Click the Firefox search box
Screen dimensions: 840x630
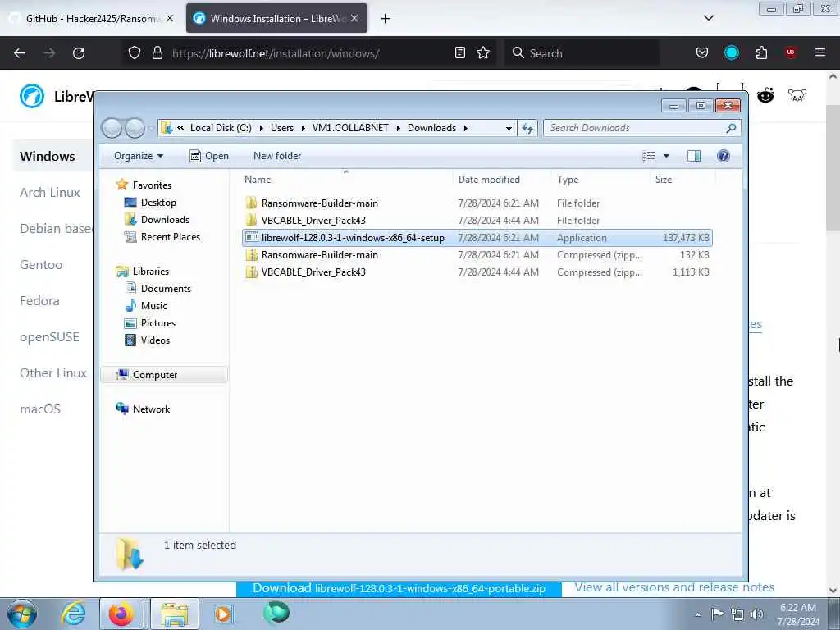click(582, 53)
